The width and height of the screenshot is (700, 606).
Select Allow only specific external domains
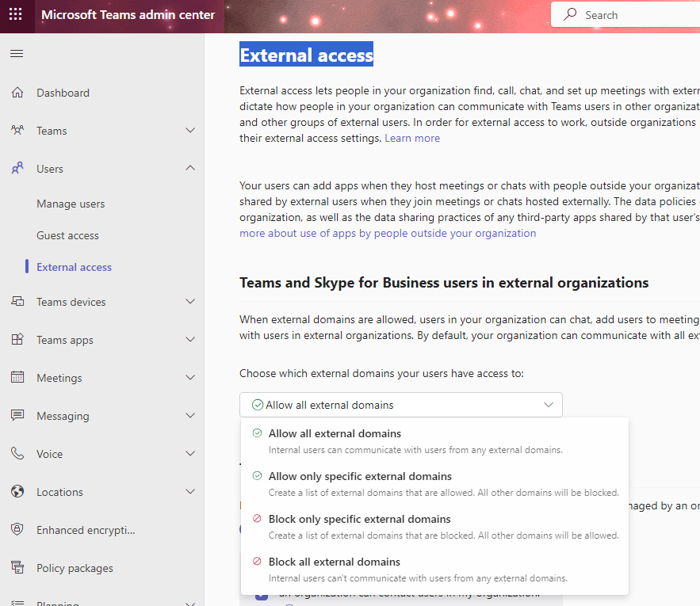point(434,484)
